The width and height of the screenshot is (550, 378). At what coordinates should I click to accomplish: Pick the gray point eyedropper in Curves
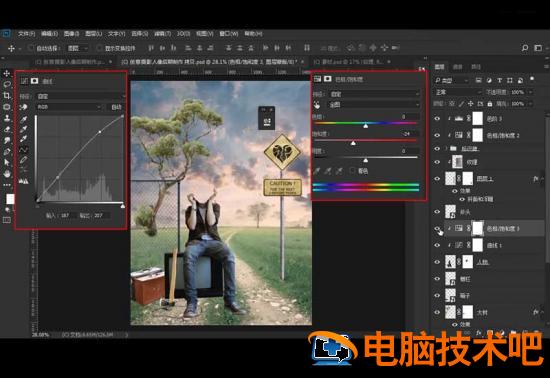pyautogui.click(x=24, y=129)
